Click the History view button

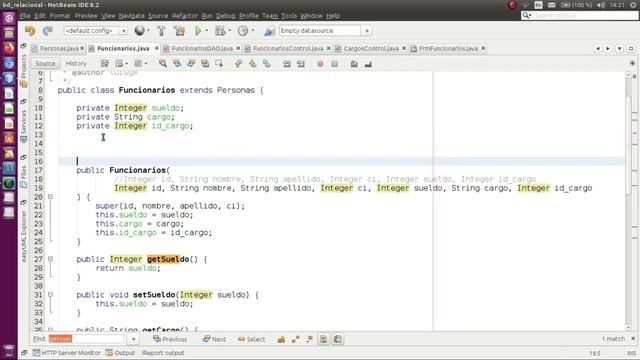pos(76,64)
